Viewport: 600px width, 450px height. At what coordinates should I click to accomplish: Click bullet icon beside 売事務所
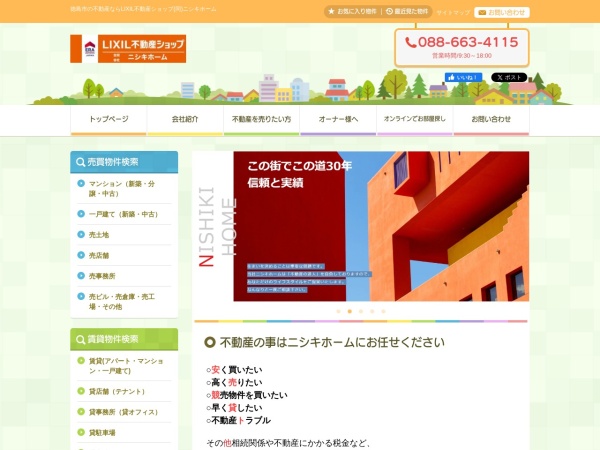[81, 276]
